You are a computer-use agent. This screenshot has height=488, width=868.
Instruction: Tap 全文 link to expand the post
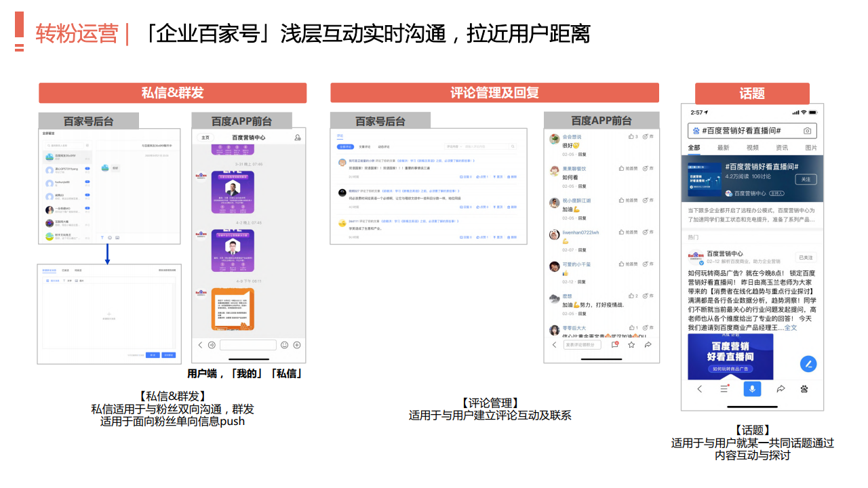point(791,327)
